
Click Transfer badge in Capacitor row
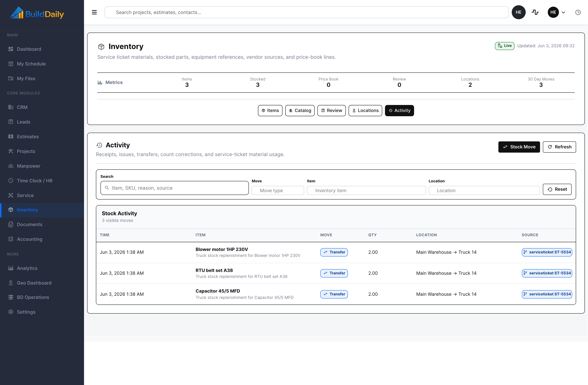click(334, 294)
